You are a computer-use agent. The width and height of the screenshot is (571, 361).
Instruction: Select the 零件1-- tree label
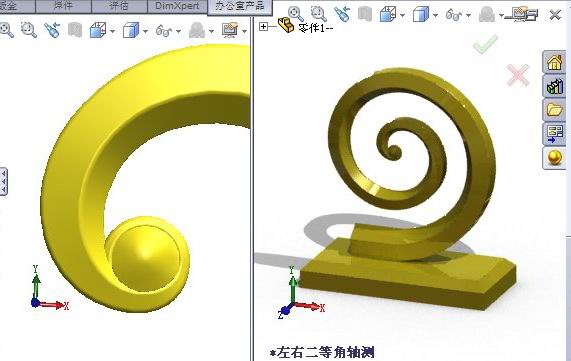pos(316,28)
